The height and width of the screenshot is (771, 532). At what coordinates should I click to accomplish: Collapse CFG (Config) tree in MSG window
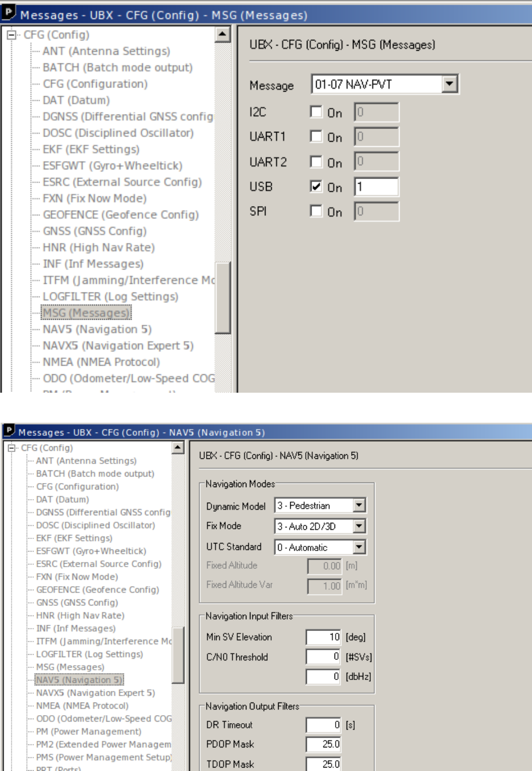point(12,35)
